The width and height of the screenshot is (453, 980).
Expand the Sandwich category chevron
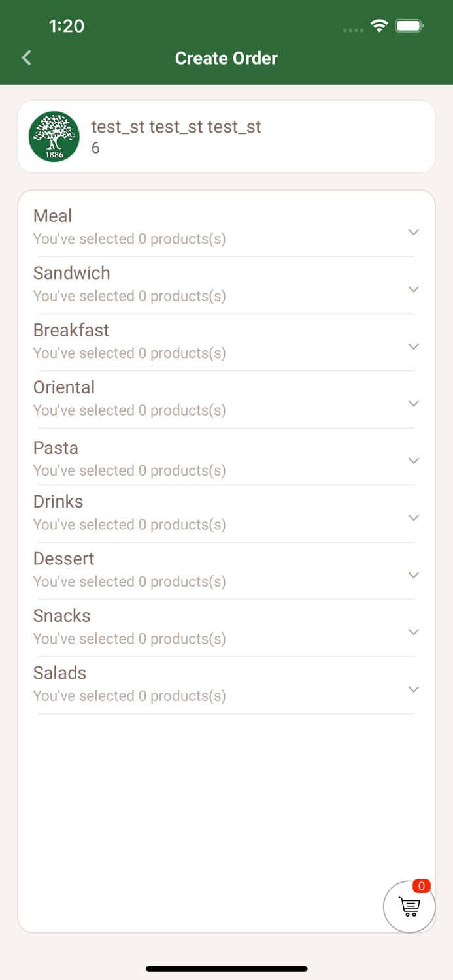tap(413, 289)
